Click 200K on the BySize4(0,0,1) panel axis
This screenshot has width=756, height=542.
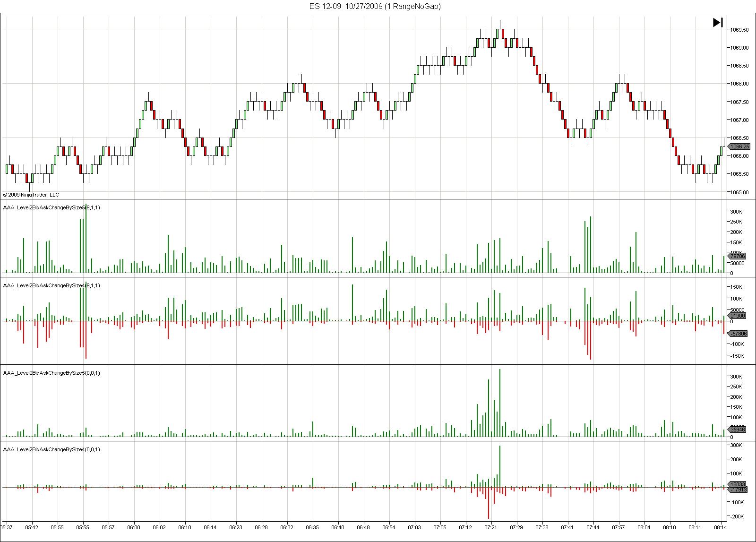pos(736,459)
